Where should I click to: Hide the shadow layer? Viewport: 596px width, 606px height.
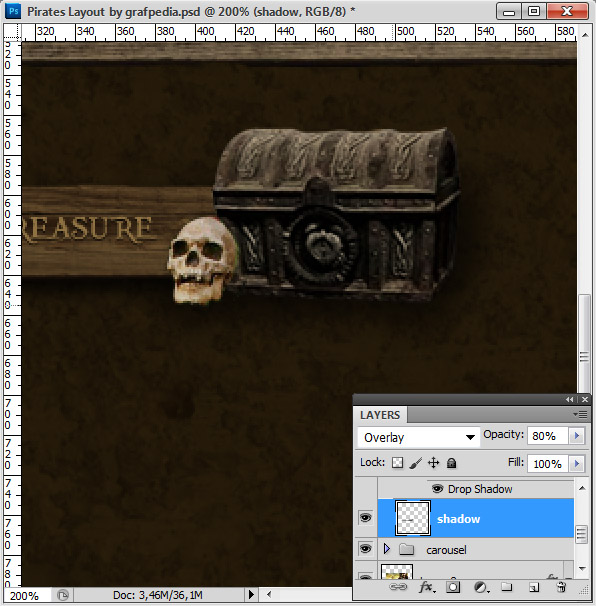pyautogui.click(x=366, y=517)
